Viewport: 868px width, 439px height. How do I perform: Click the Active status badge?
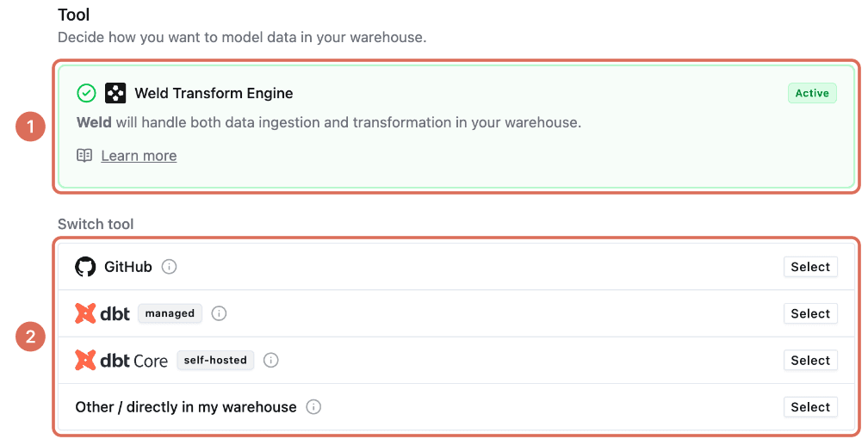[812, 93]
